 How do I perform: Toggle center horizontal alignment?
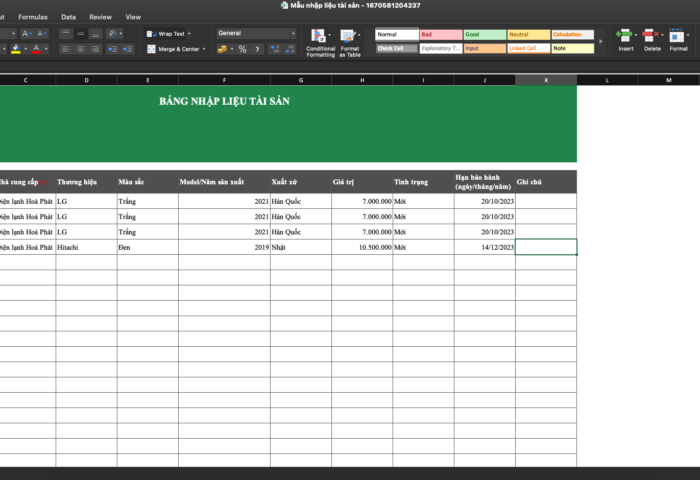[x=80, y=48]
